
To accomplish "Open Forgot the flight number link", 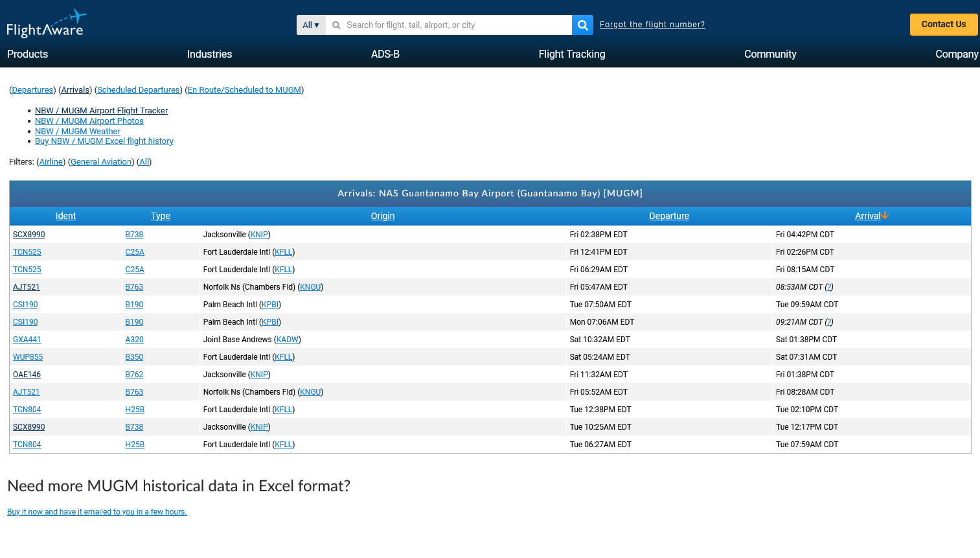I will 652,25.
